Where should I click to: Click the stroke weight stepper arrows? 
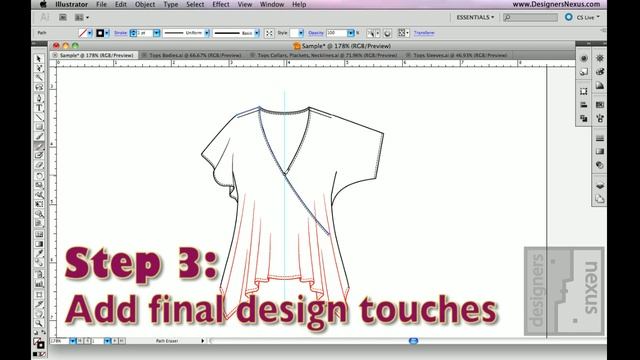tap(133, 33)
